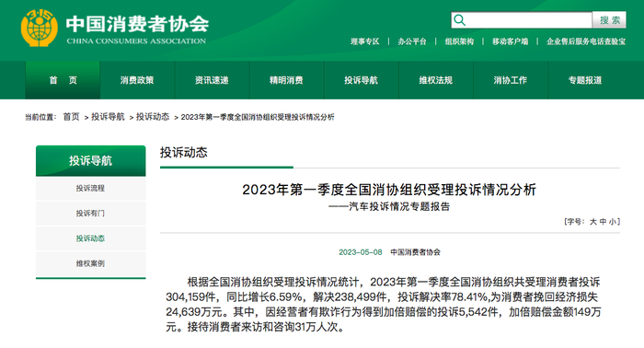The image size is (644, 348).
Task: Click the 当前位置 label
Action: coord(40,118)
